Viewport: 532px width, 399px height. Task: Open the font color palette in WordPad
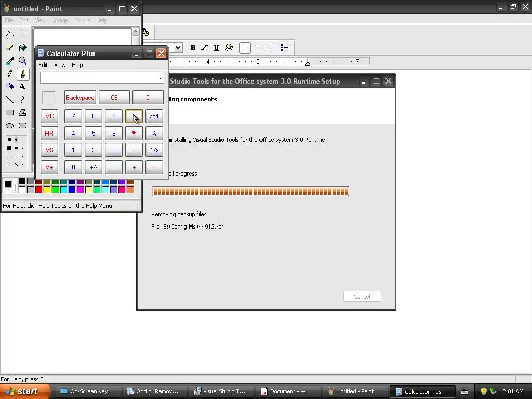click(x=229, y=48)
